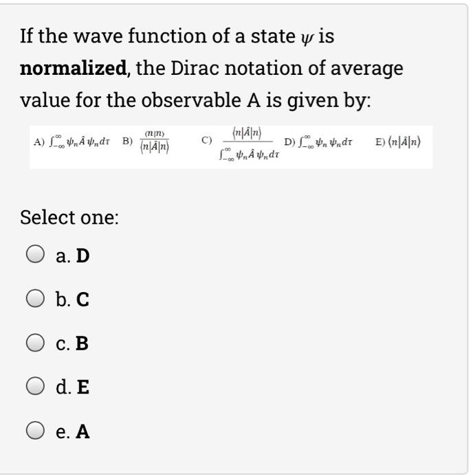
Task: Select the radio button for answer e
Action: 36,431
